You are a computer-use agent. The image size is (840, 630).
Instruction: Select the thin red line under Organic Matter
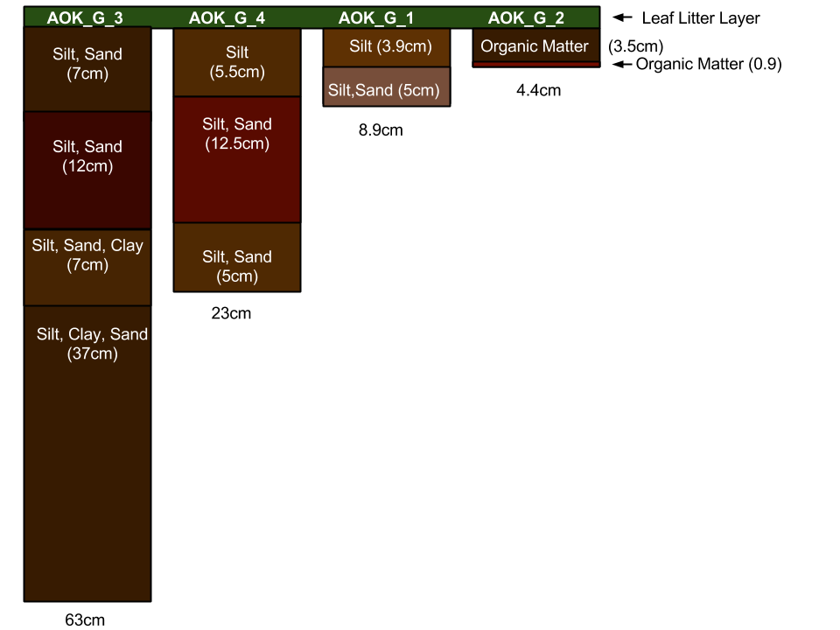click(x=535, y=64)
